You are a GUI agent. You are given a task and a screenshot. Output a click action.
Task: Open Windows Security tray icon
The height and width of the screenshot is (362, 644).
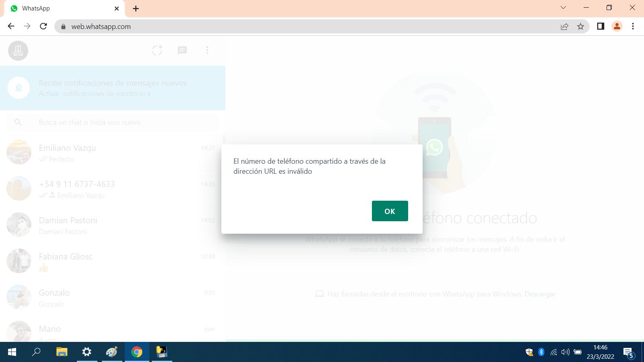529,352
